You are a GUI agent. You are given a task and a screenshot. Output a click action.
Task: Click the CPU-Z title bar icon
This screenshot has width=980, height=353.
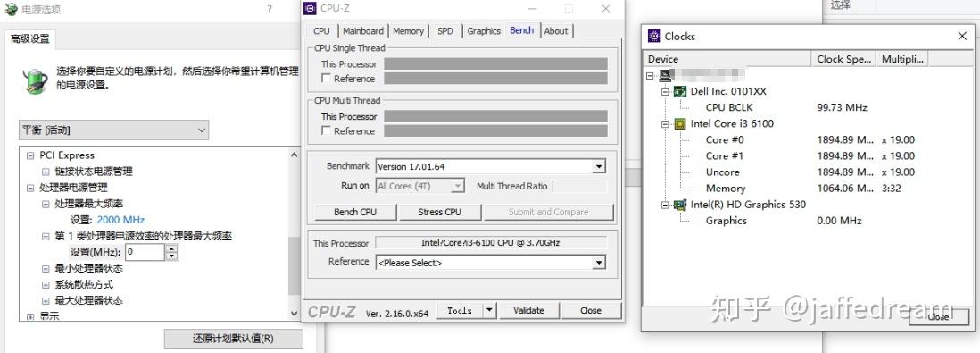pos(310,8)
